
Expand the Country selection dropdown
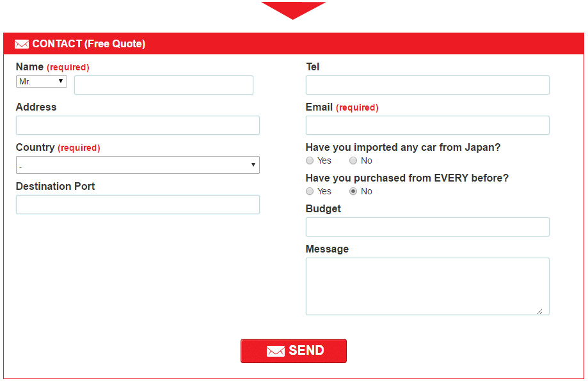coord(138,165)
